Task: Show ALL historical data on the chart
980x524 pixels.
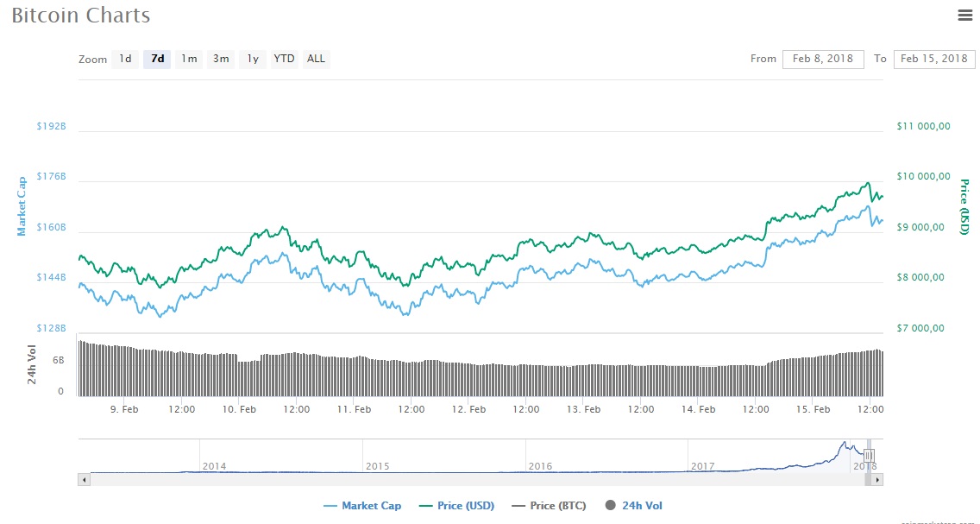Action: (x=316, y=59)
